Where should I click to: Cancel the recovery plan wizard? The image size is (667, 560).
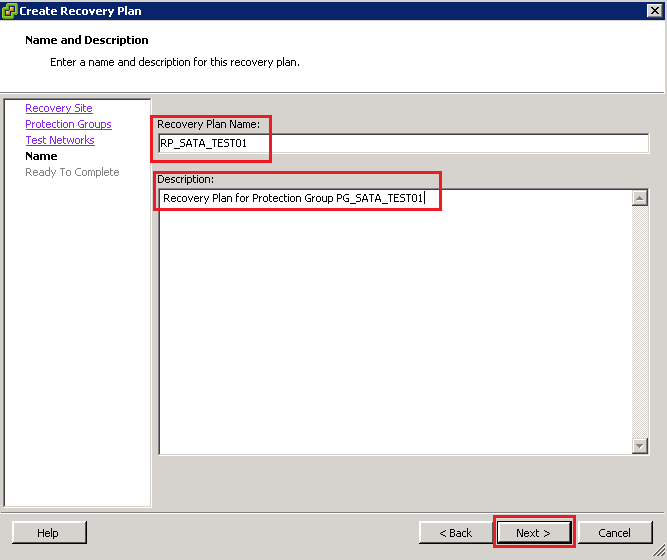point(614,533)
